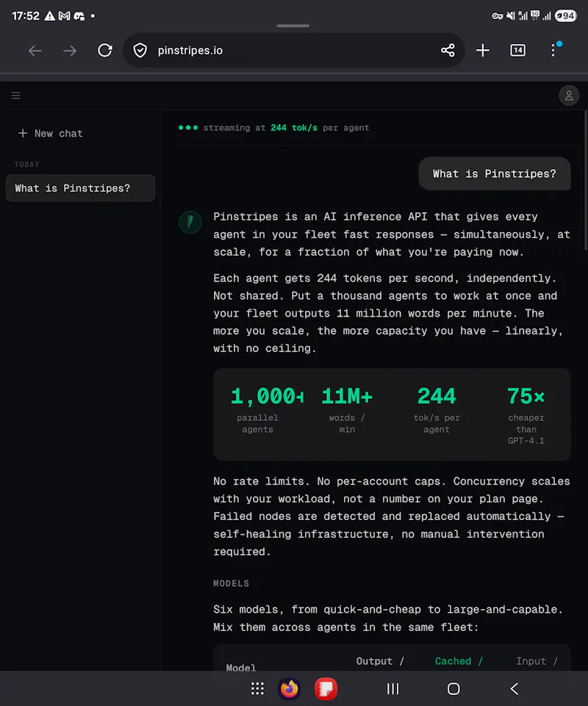
Task: Tap the 17:52 clock
Action: (x=26, y=15)
